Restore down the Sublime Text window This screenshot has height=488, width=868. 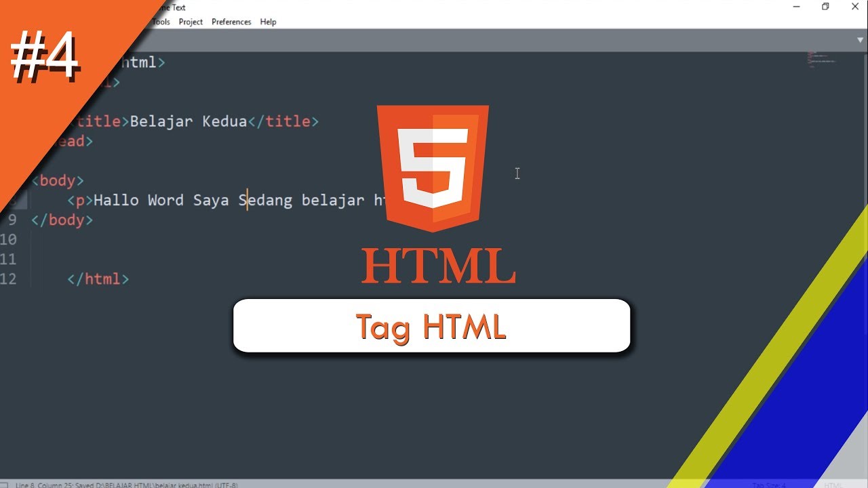pos(825,7)
